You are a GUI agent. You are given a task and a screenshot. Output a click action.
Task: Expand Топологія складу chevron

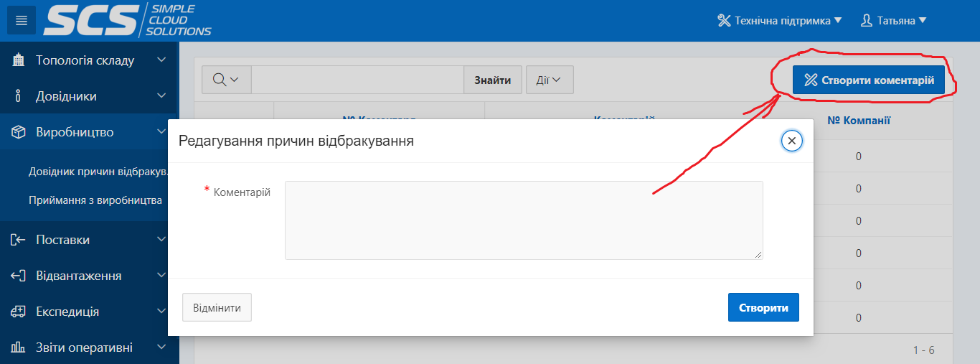click(x=161, y=60)
